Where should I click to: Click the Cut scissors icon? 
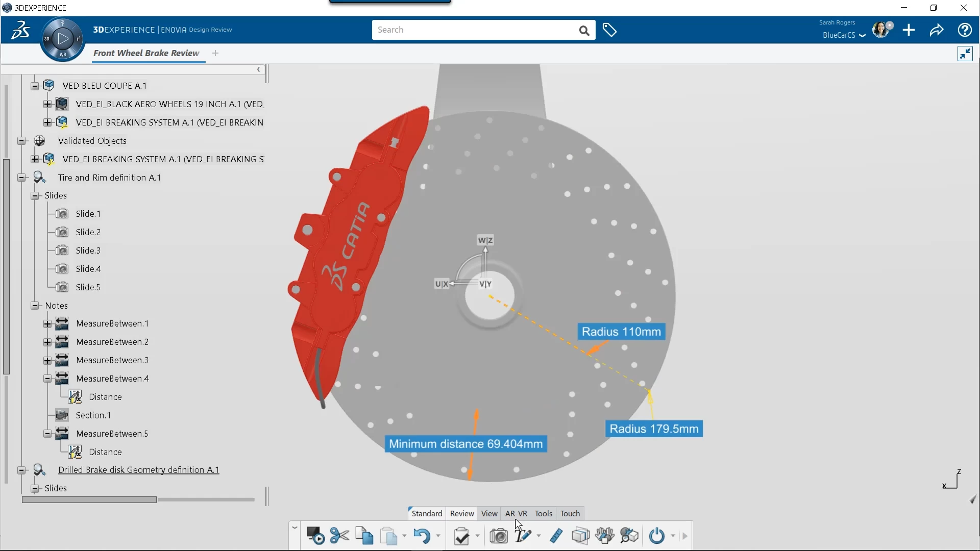click(x=339, y=536)
